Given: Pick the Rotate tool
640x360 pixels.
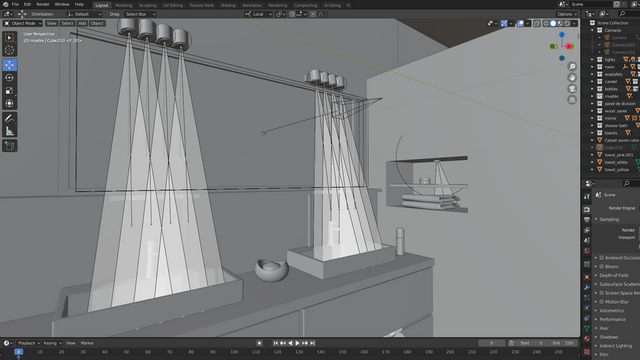Looking at the screenshot, I should click(9, 78).
